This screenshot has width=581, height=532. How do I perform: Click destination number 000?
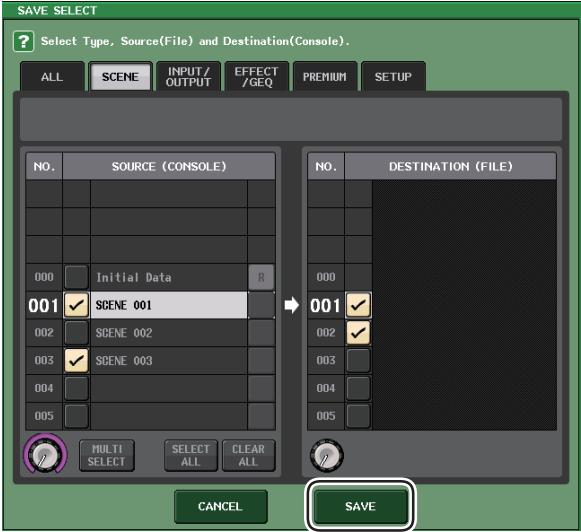point(326,277)
